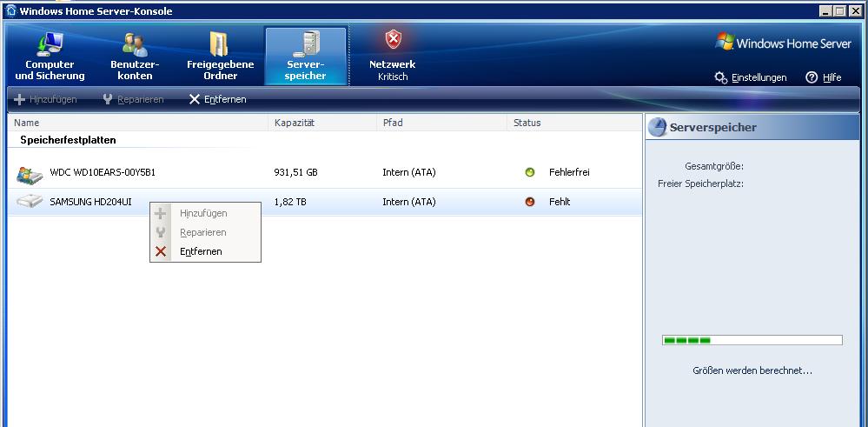The height and width of the screenshot is (427, 868).
Task: Close the Windows Home Server-Konsole window
Action: coord(855,11)
